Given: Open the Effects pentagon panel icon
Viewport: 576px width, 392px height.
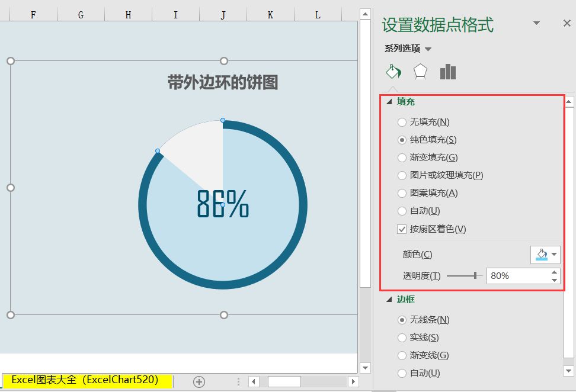Looking at the screenshot, I should tap(419, 71).
